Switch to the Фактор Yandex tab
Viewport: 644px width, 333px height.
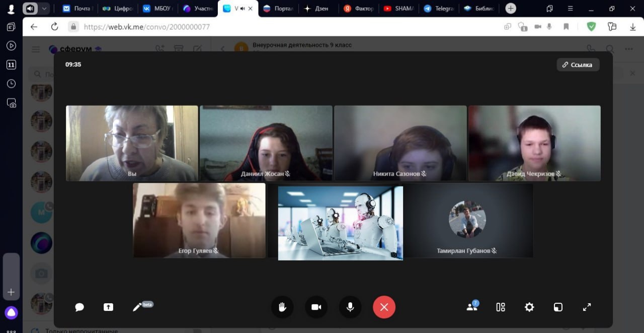(358, 9)
